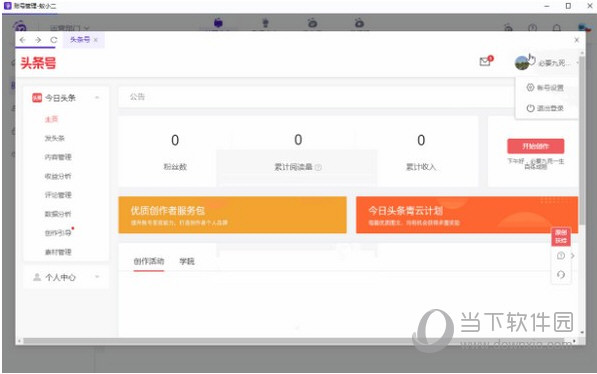Open 发头条 in the sidebar
Viewport: 597px width, 374px height.
coord(55,138)
